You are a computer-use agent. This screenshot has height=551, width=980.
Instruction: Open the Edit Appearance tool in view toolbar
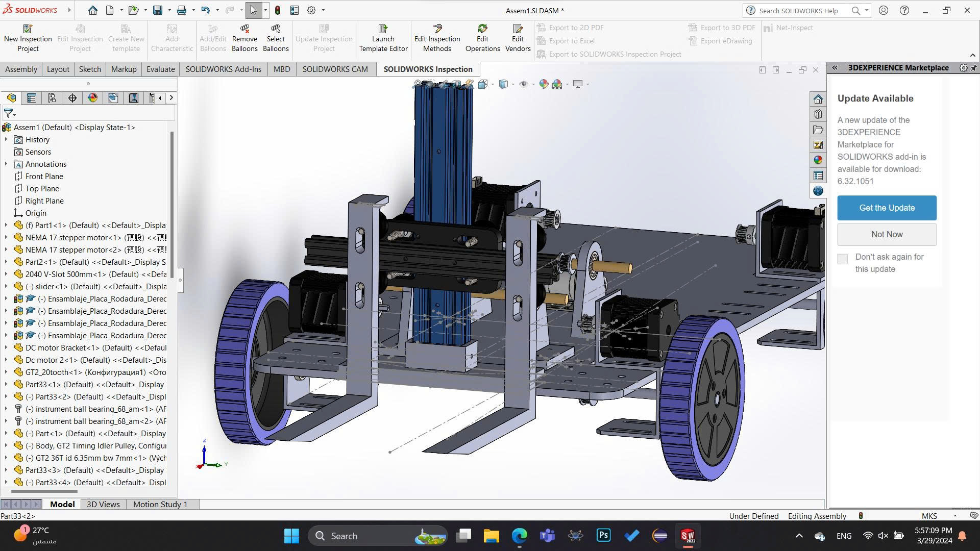tap(544, 84)
